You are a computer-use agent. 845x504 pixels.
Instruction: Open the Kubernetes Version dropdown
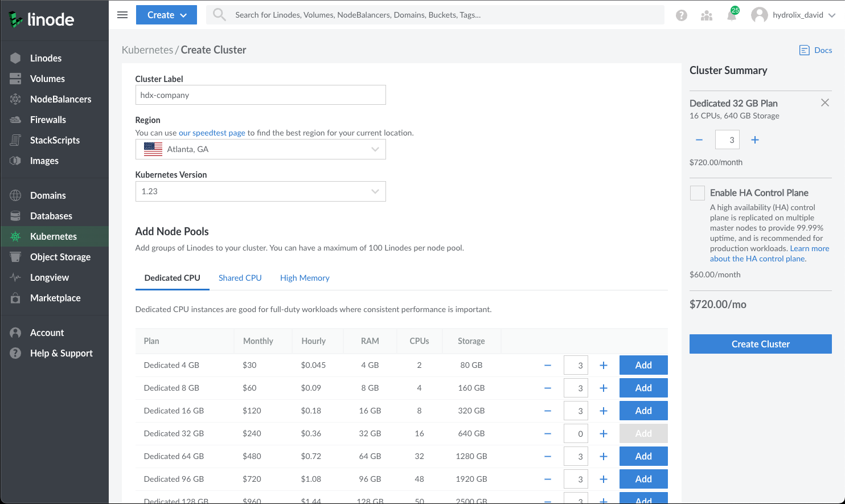(261, 191)
